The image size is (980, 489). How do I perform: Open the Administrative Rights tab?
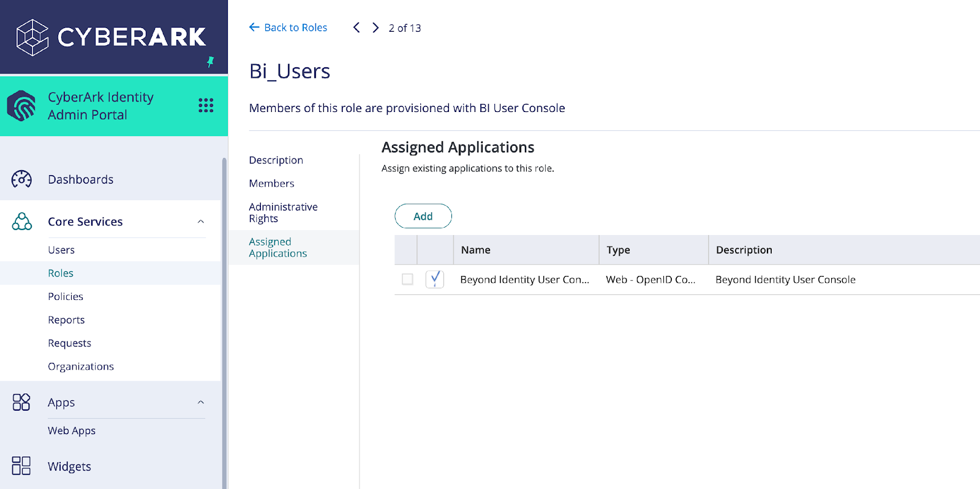[283, 213]
